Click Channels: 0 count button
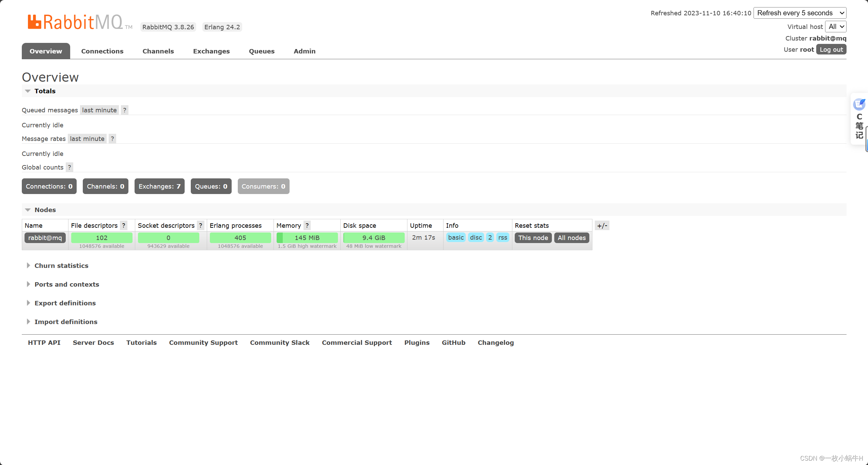This screenshot has width=868, height=465. tap(106, 186)
